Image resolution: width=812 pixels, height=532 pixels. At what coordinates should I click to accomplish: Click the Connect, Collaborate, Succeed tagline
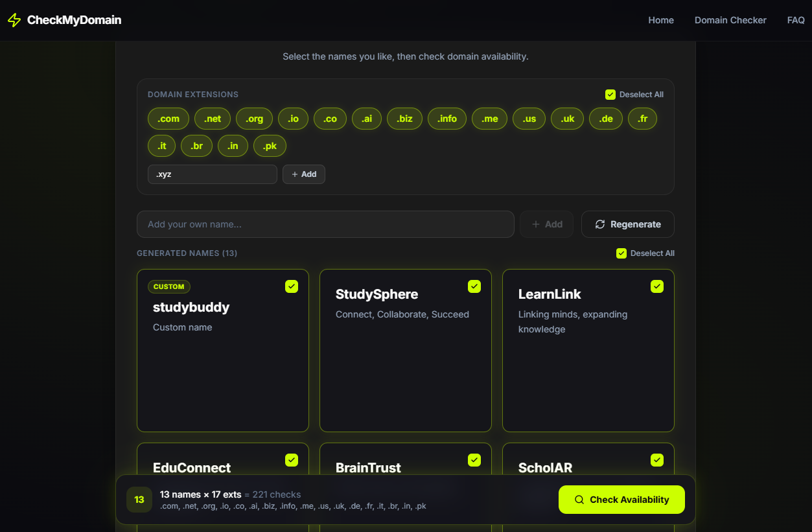click(402, 314)
